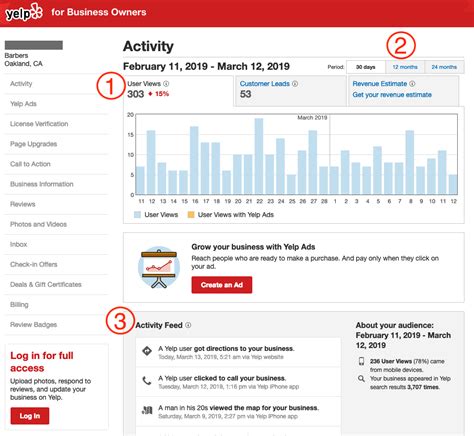This screenshot has height=436, width=474.
Task: Open License Verification in the sidebar
Action: tap(56, 124)
